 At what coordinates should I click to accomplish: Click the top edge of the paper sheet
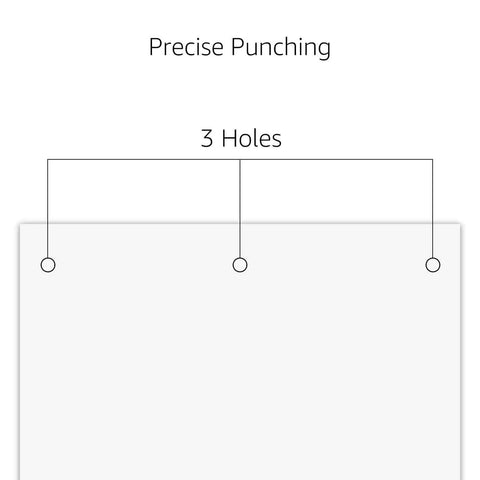coord(240,223)
